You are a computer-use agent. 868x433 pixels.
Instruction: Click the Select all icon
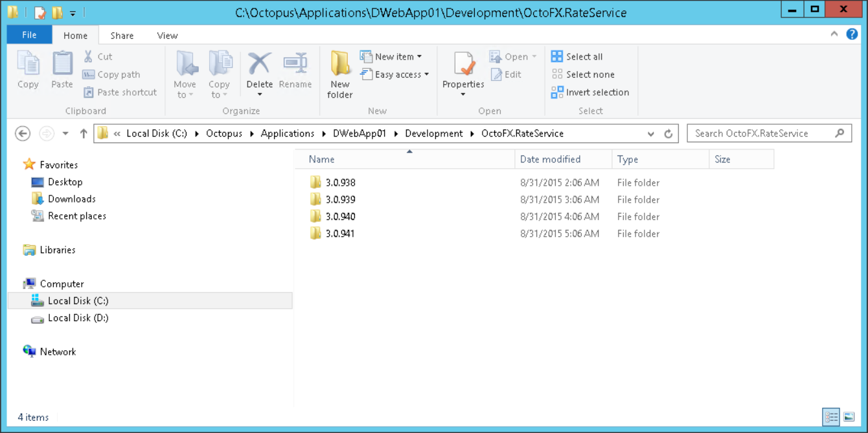point(557,57)
